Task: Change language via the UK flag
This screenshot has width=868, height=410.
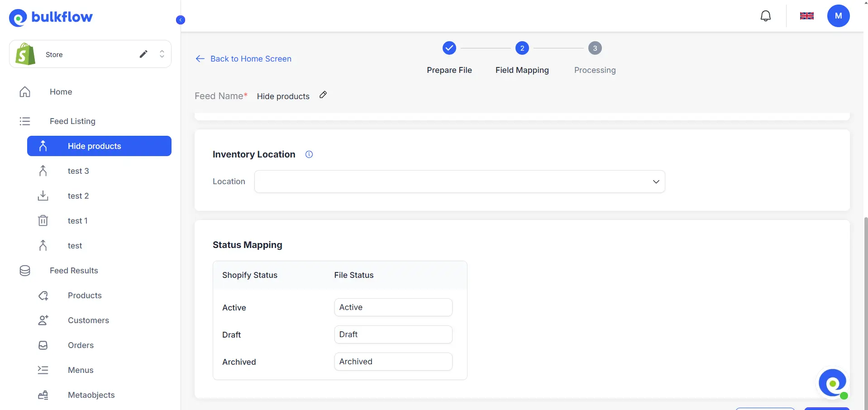Action: pos(806,15)
